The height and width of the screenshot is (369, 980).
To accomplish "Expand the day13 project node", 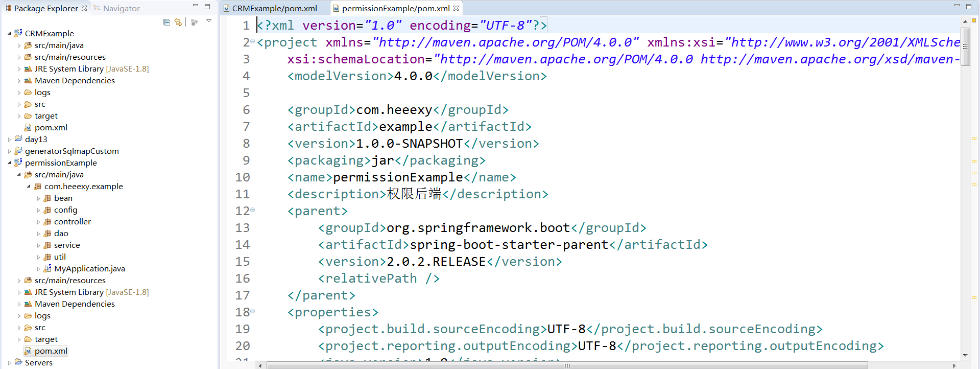I will click(9, 139).
